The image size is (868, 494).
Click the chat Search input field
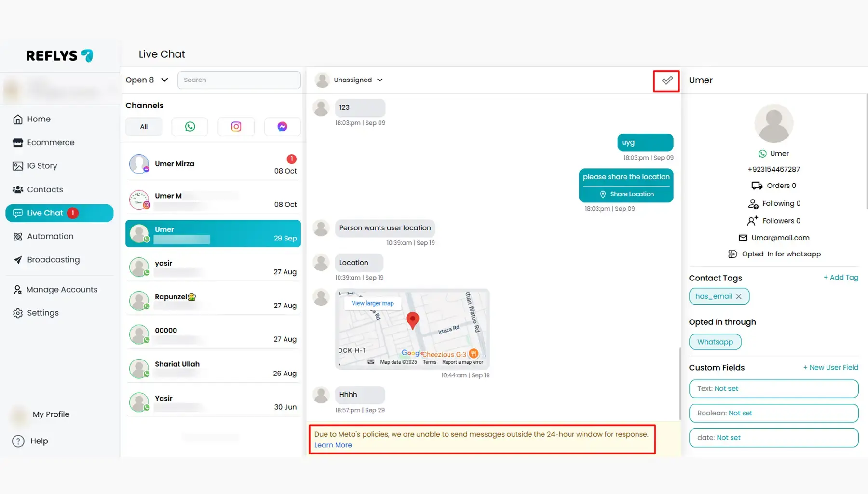239,80
